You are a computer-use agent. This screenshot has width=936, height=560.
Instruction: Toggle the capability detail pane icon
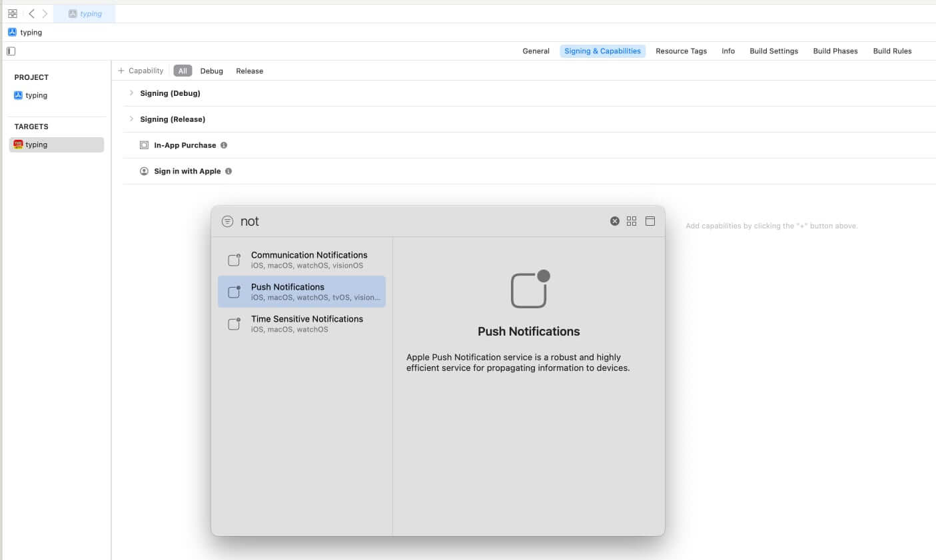650,221
